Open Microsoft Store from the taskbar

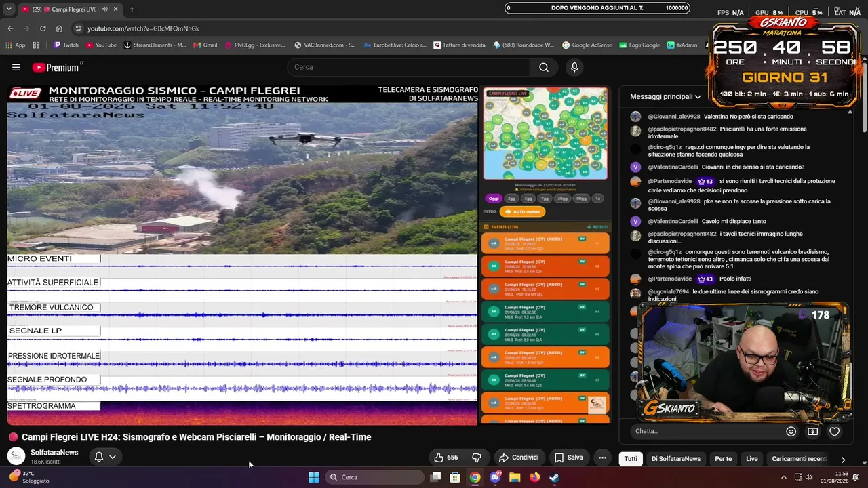coord(455,477)
